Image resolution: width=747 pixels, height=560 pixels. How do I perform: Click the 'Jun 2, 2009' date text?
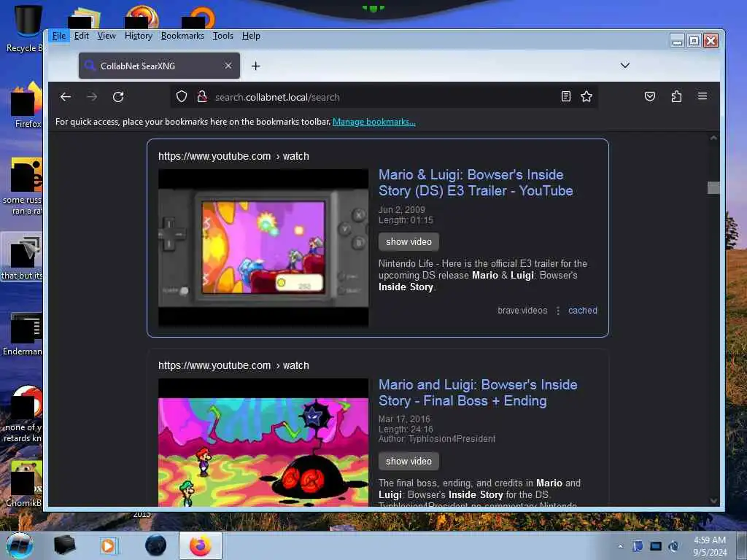click(402, 209)
